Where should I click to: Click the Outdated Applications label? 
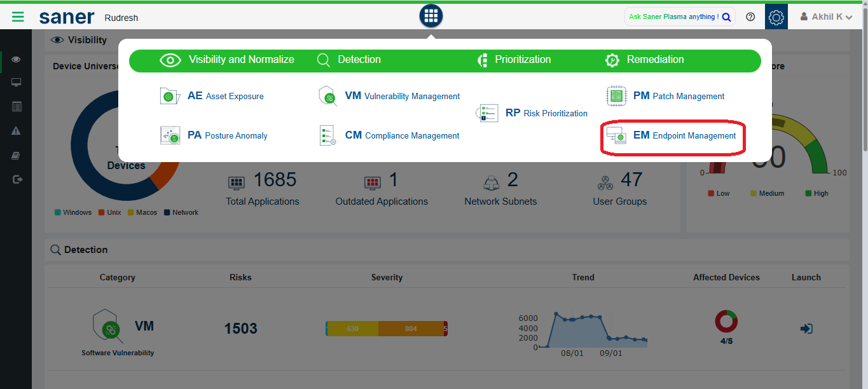[382, 201]
